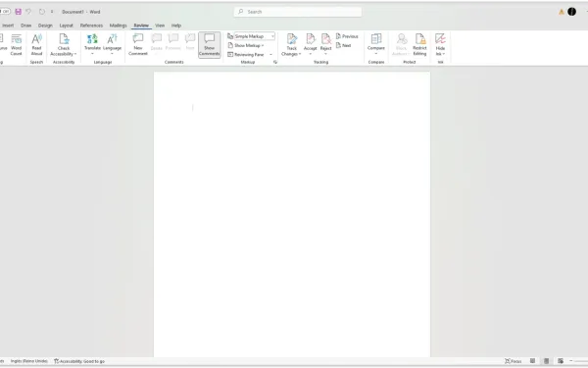Click the Search box in the title bar
The width and height of the screenshot is (588, 368).
[x=298, y=12]
